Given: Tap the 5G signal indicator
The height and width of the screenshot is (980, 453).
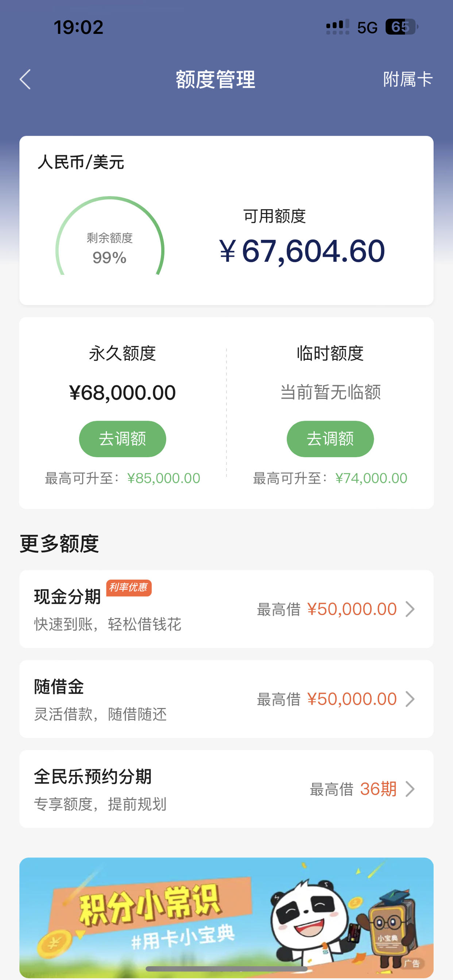Looking at the screenshot, I should 367,27.
